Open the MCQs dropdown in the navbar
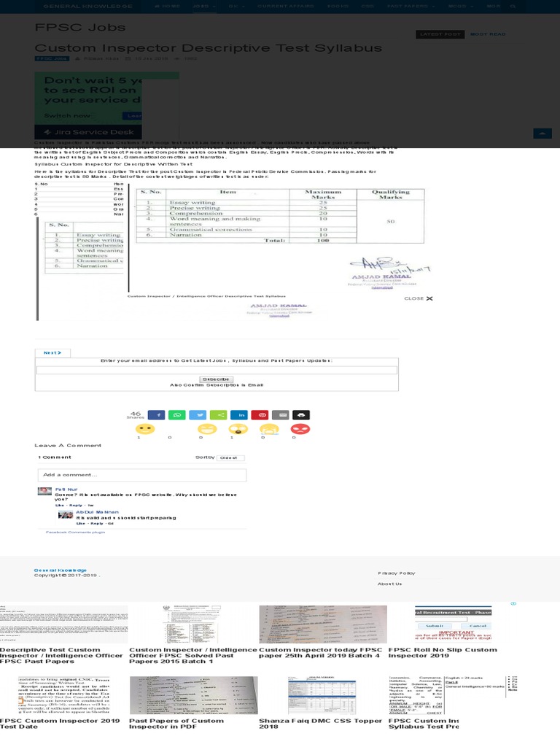 pos(461,6)
